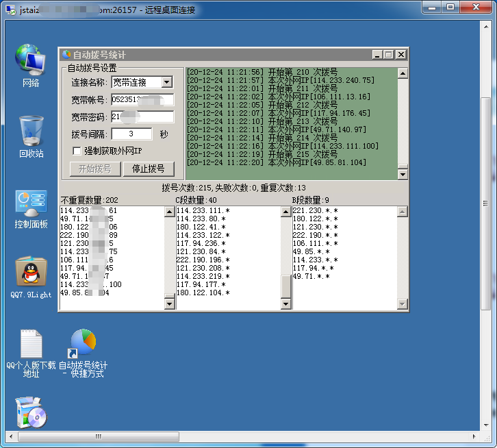The image size is (497, 448).
Task: Click the dial log scroll up arrow
Action: coord(403,73)
